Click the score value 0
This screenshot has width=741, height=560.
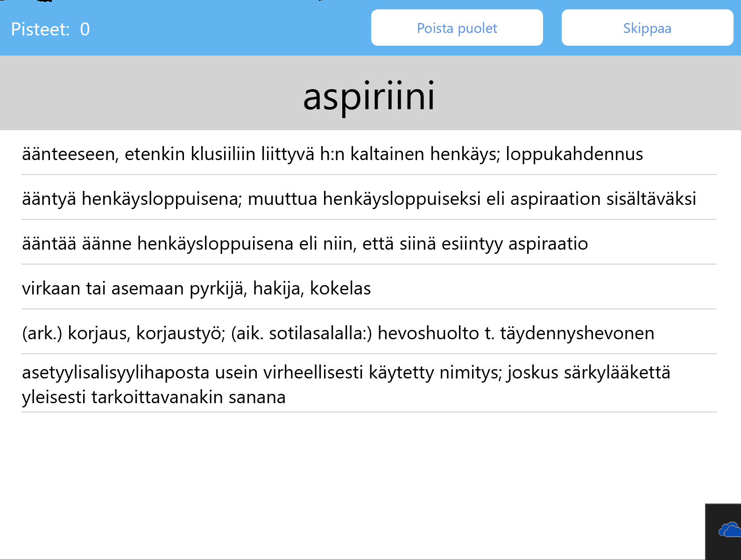[x=85, y=29]
